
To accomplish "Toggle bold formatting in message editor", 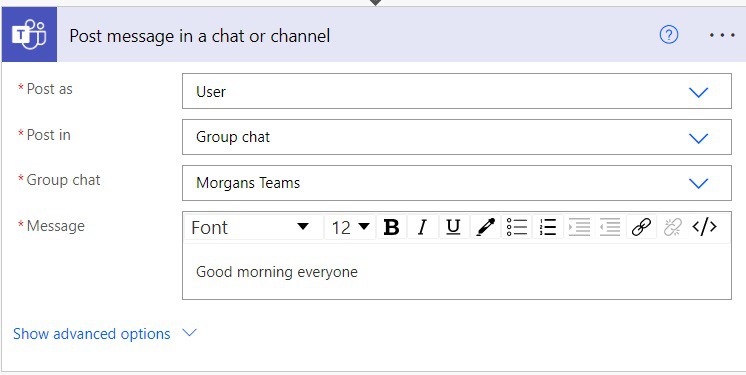I will pos(391,227).
